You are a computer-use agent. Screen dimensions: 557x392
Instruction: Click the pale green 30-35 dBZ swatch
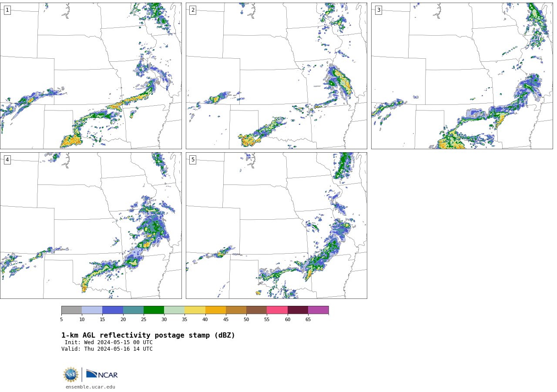pyautogui.click(x=174, y=310)
